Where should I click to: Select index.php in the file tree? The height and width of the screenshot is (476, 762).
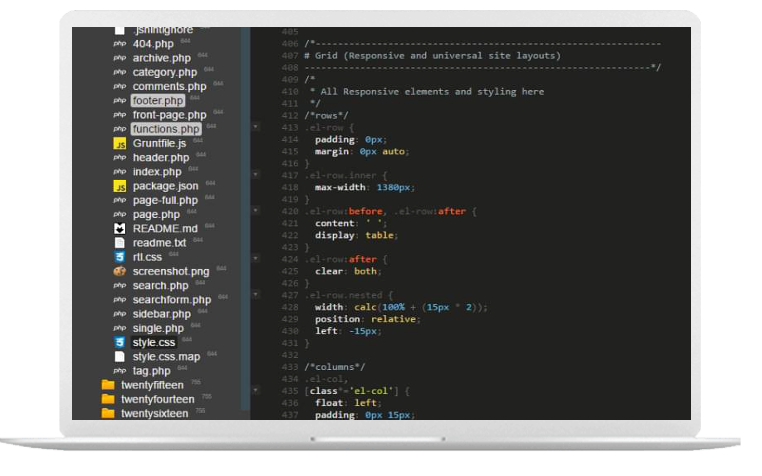coord(157,172)
